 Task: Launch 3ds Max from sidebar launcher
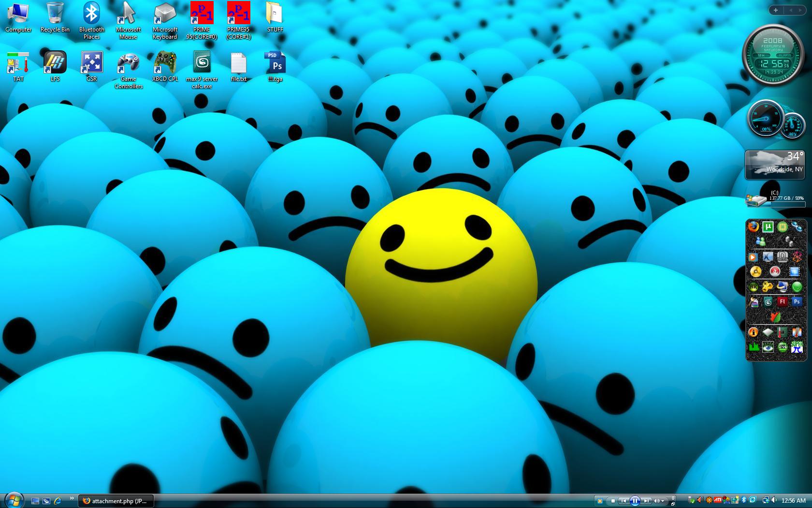768,302
